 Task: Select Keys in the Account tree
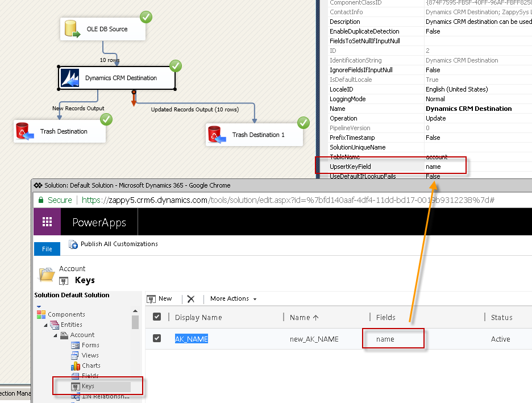[x=88, y=386]
